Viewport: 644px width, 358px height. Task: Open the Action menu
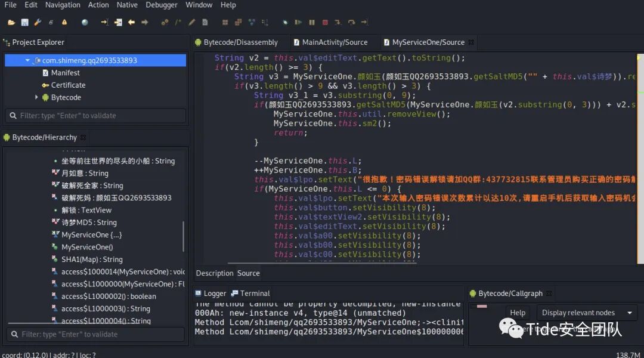98,5
